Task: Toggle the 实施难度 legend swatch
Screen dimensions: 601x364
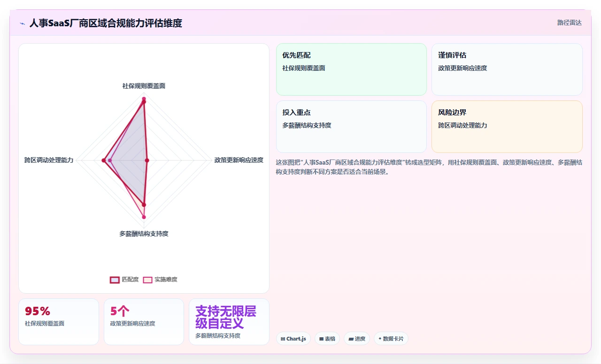Action: tap(147, 280)
